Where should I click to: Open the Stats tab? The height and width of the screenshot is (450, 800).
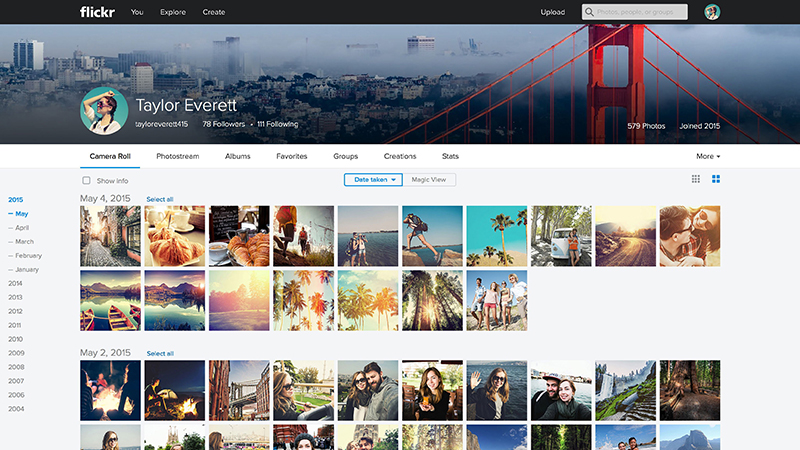pos(451,156)
